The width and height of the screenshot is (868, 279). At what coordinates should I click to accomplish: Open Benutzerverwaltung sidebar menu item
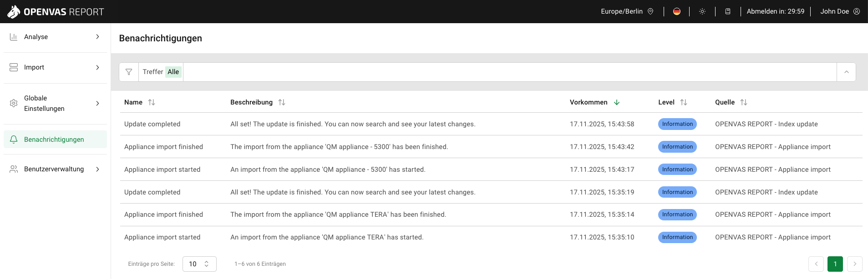tap(55, 169)
